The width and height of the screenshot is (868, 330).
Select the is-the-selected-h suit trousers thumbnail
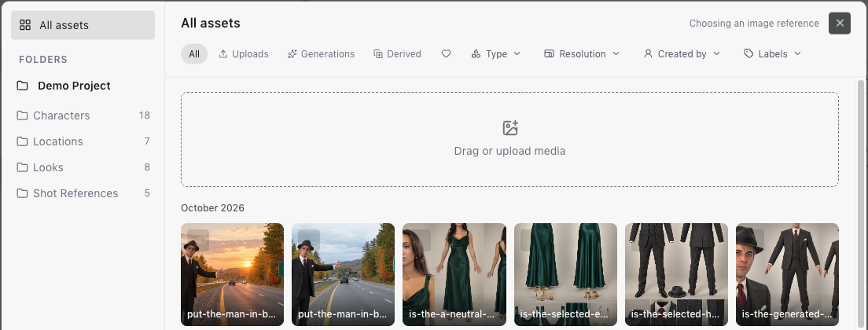pyautogui.click(x=676, y=274)
